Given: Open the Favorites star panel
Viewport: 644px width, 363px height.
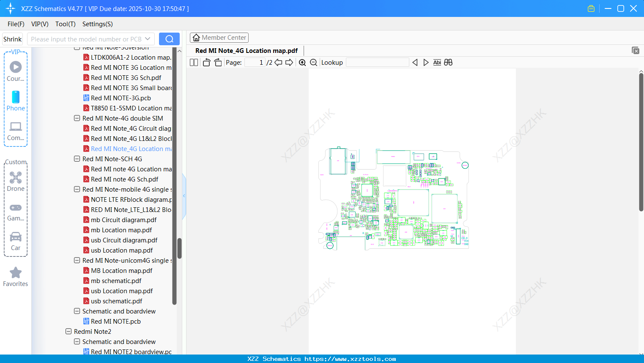Looking at the screenshot, I should point(16,275).
